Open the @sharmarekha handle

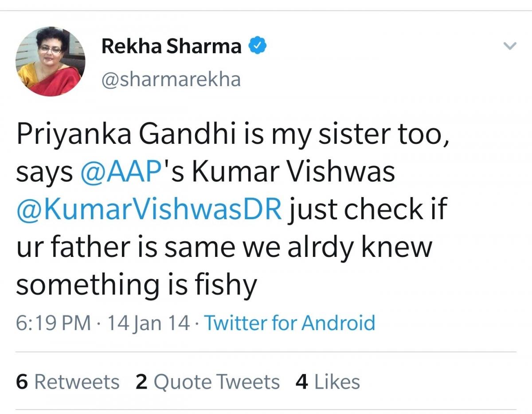[x=171, y=79]
